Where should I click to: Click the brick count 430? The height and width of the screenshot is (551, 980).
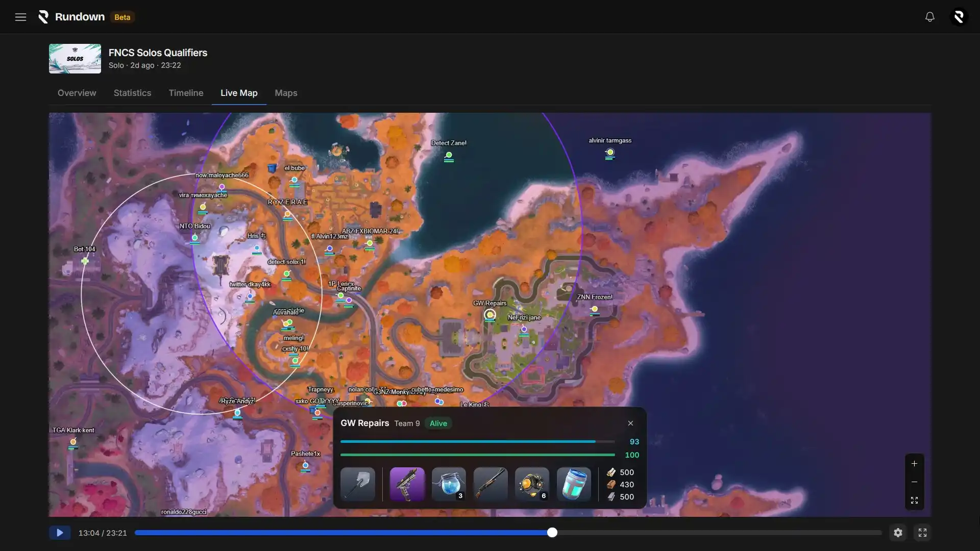pyautogui.click(x=627, y=485)
